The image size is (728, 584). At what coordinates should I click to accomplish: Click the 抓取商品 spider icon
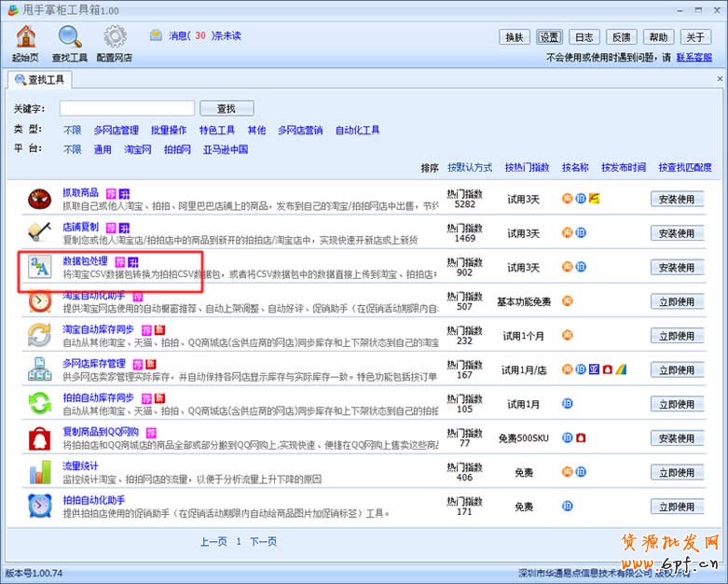click(x=39, y=199)
